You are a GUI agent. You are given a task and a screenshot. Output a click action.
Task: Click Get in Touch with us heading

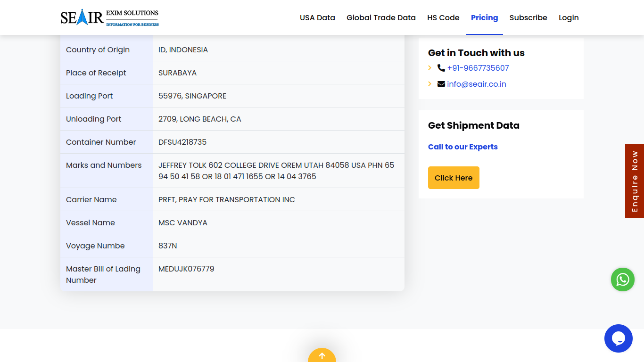click(x=476, y=53)
